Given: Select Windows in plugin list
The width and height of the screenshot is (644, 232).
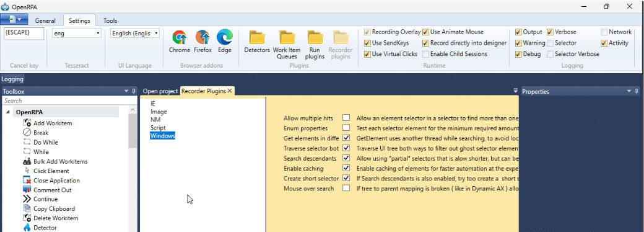Looking at the screenshot, I should pyautogui.click(x=163, y=136).
